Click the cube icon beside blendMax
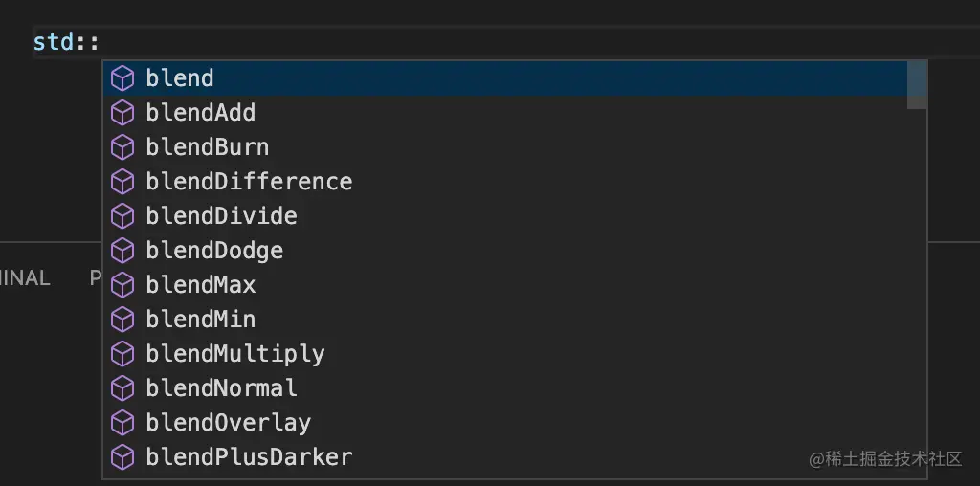Screen dimensions: 980x486 [122, 285]
